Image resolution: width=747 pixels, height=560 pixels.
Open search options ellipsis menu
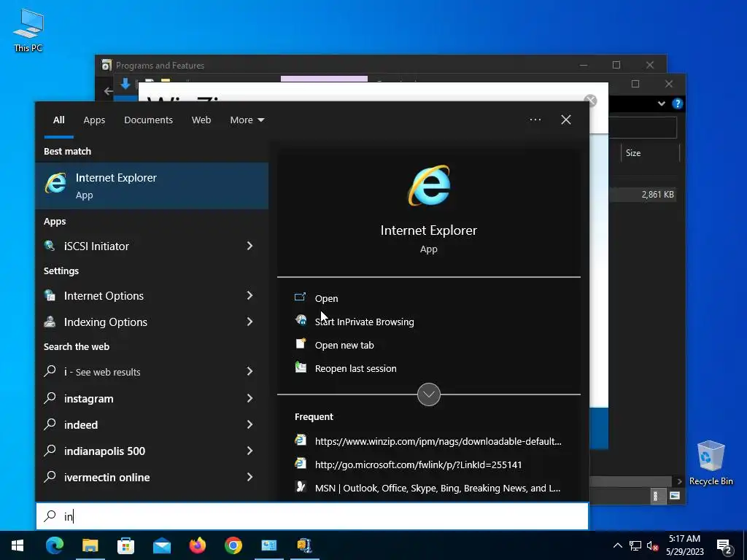click(535, 120)
